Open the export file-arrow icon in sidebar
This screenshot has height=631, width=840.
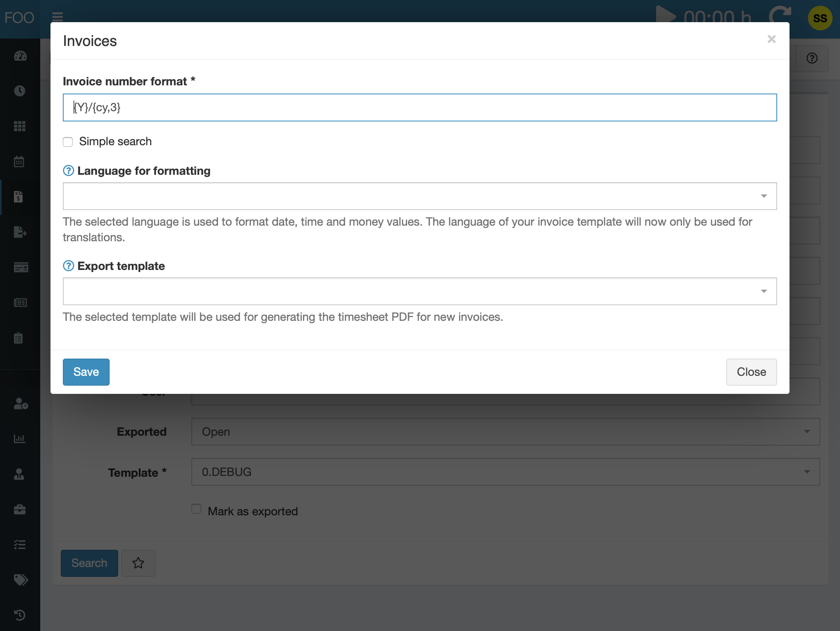[20, 232]
